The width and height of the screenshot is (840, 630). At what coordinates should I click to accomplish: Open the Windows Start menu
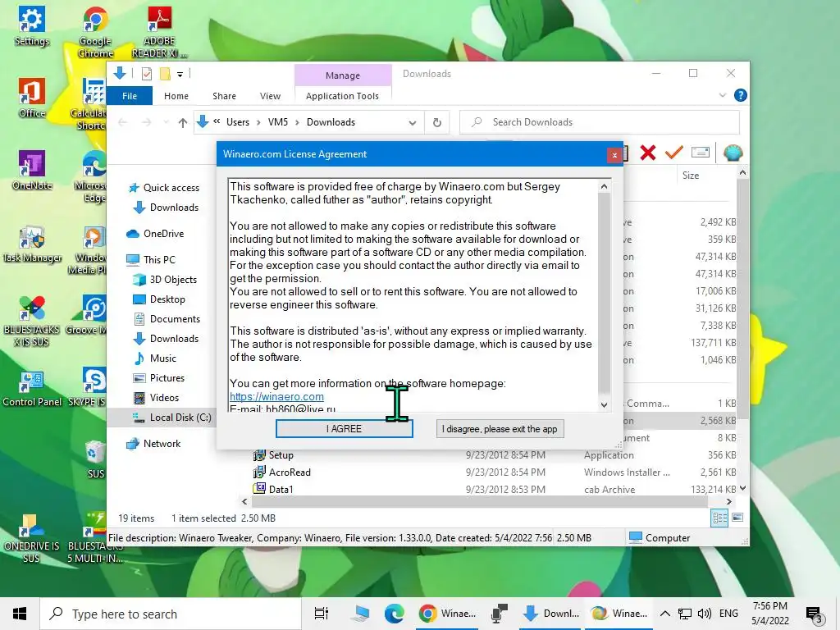coord(20,614)
